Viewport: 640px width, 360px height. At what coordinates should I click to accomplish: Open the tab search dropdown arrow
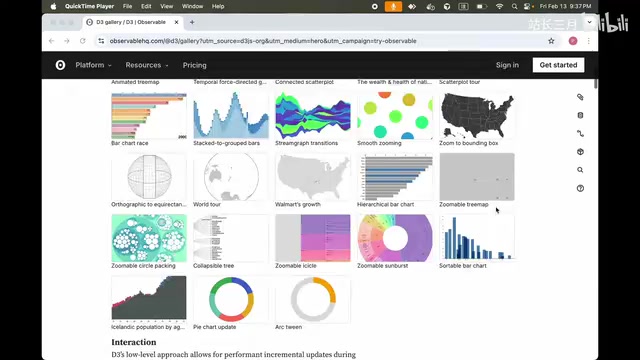589,22
